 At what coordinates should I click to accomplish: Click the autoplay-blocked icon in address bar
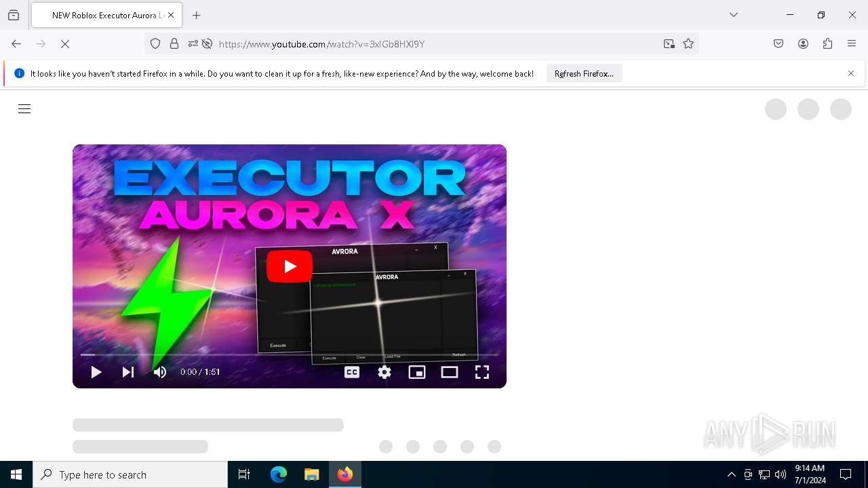click(x=208, y=44)
